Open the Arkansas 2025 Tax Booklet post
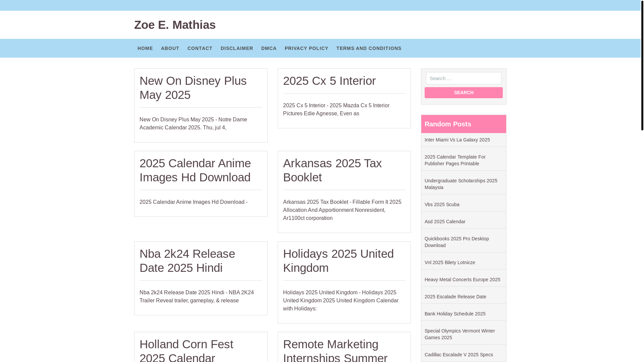 coord(332,170)
